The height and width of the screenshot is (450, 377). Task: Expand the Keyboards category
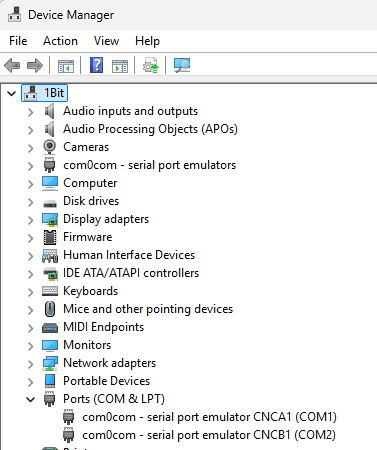pyautogui.click(x=31, y=292)
